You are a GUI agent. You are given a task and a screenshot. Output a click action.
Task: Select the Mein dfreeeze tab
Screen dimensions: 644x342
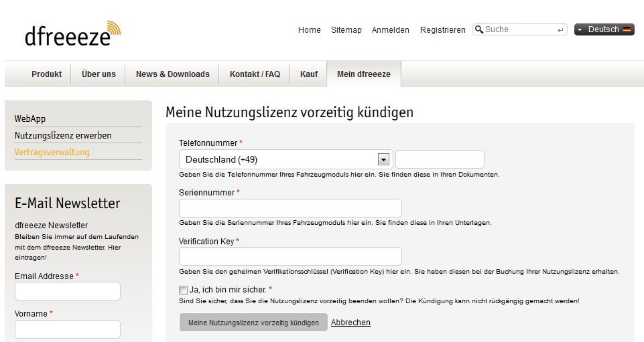(364, 74)
